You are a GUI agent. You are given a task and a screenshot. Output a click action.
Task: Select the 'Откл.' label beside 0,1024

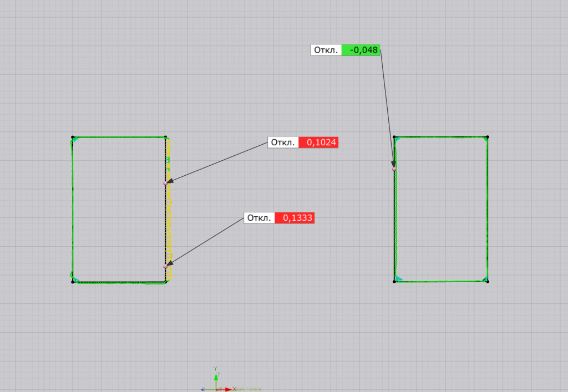point(283,142)
